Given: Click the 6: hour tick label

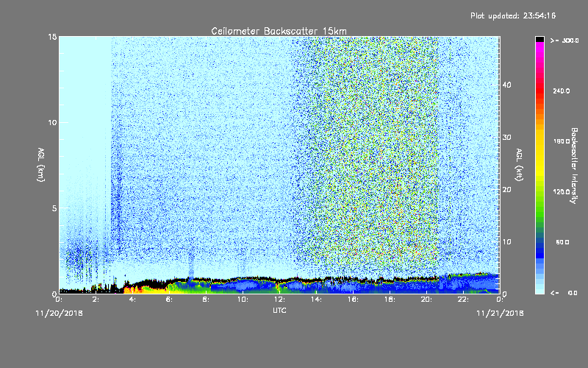Looking at the screenshot, I should click(x=169, y=300).
